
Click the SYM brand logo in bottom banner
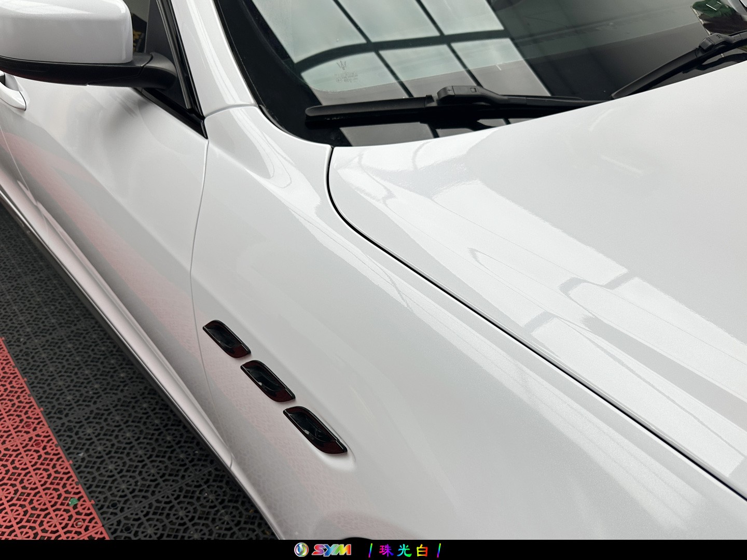click(x=322, y=550)
